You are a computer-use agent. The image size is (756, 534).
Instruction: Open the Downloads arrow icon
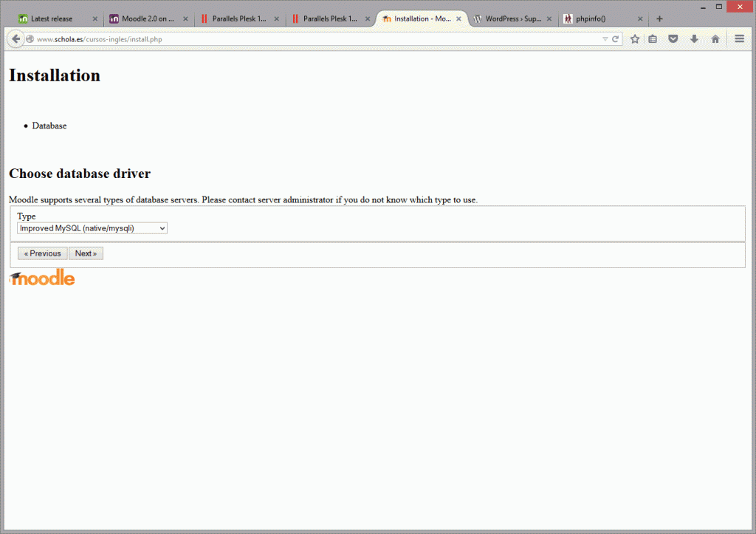[x=694, y=39]
